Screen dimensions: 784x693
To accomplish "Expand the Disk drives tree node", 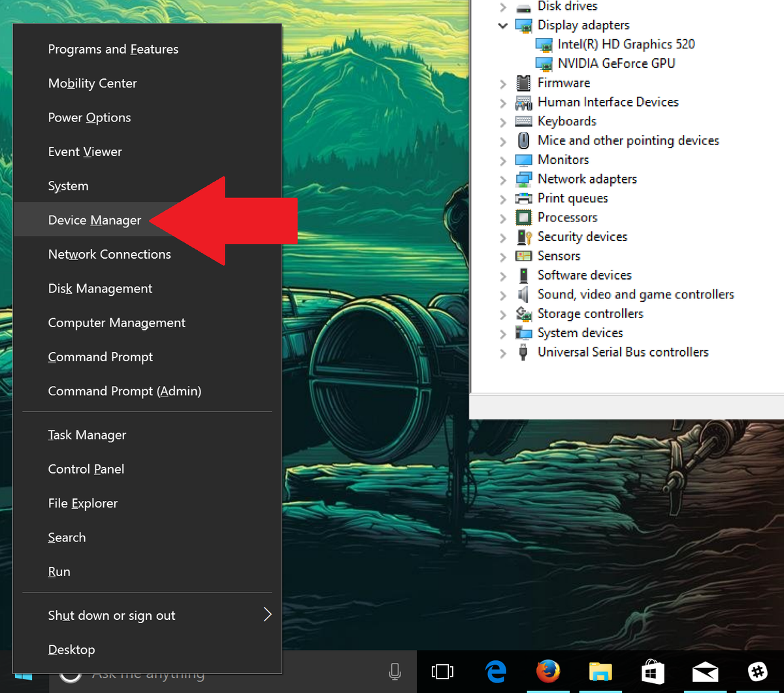I will pyautogui.click(x=502, y=7).
